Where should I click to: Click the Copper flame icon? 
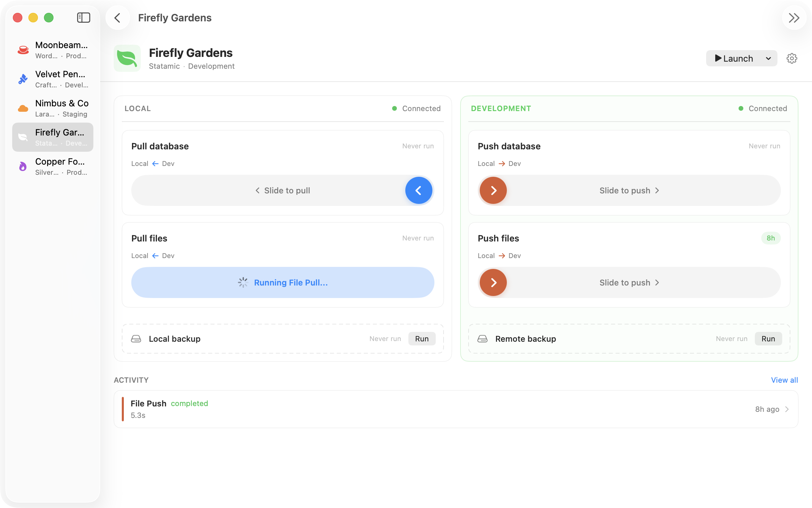coord(23,166)
